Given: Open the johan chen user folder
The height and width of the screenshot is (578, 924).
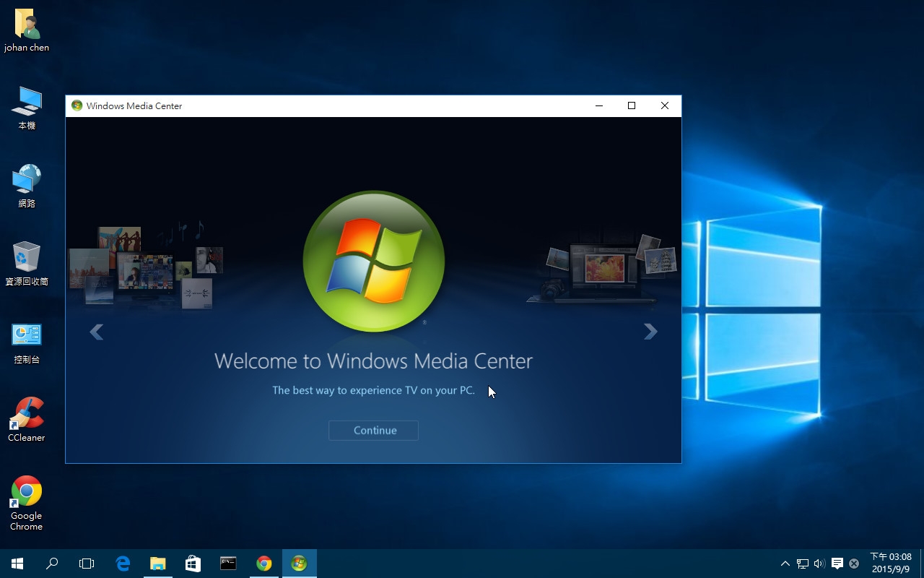Looking at the screenshot, I should [27, 30].
